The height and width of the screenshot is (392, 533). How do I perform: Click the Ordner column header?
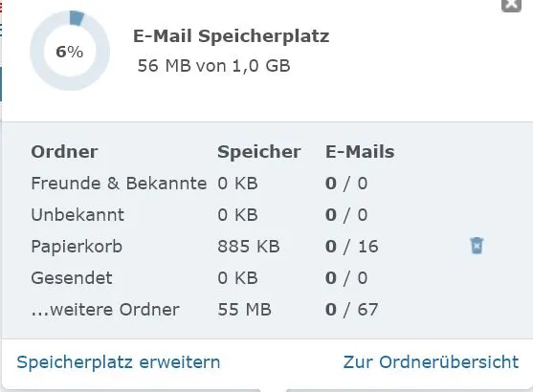pos(64,151)
